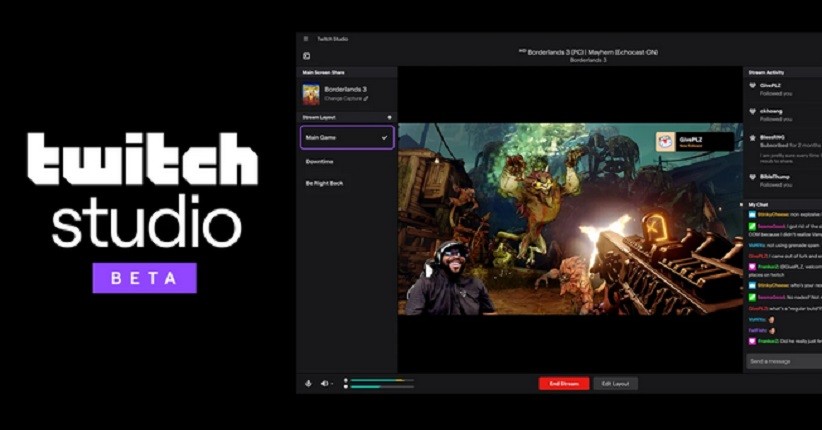This screenshot has height=430, width=822.
Task: Click the Borderlands 3 game cover thumbnail
Action: (x=311, y=94)
